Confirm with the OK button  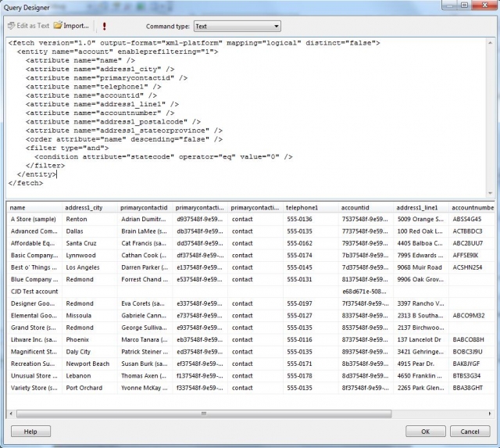click(425, 432)
